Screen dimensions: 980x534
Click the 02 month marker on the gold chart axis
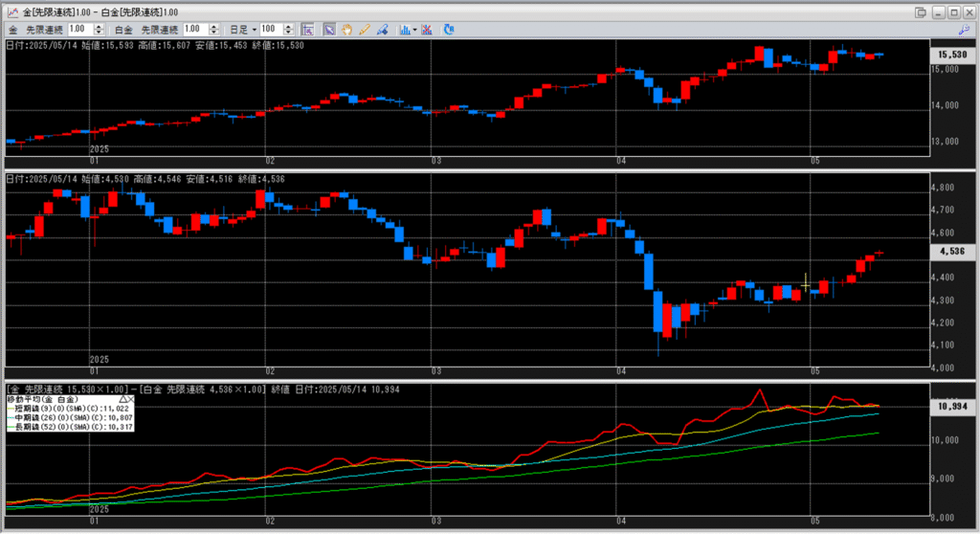[x=270, y=161]
